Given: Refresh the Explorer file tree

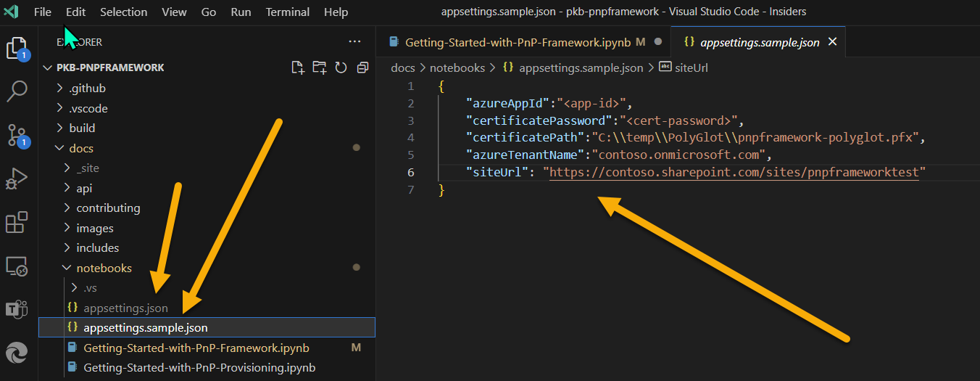Looking at the screenshot, I should [x=341, y=67].
